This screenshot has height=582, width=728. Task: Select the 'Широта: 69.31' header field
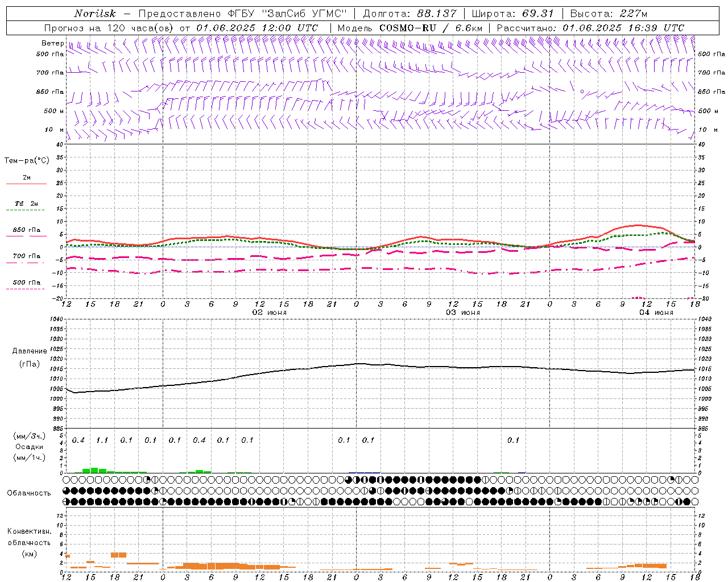coord(513,14)
